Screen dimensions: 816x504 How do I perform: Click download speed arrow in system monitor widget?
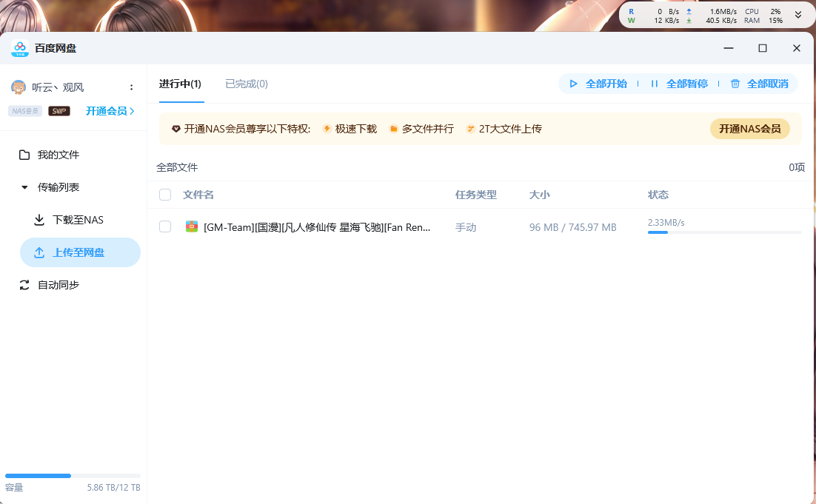(x=689, y=21)
